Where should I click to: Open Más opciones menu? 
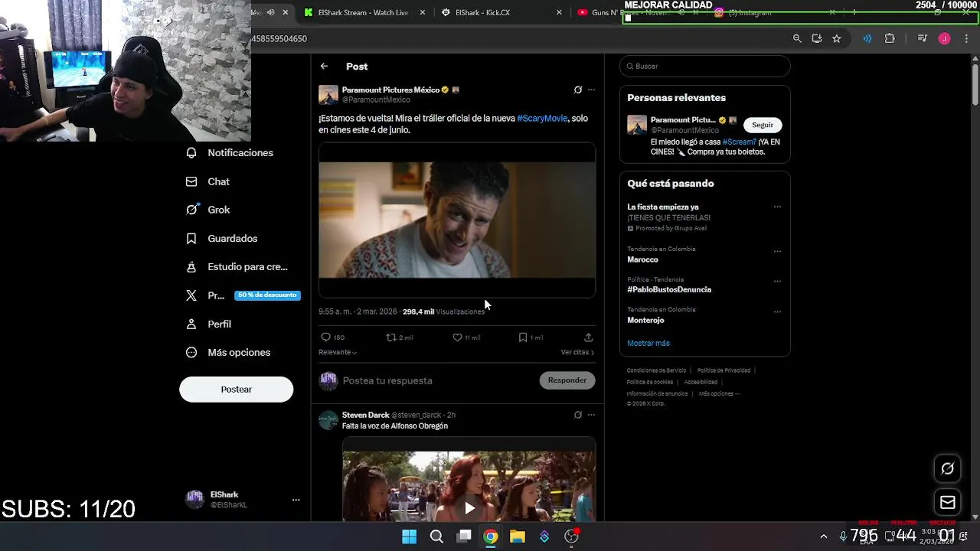[x=228, y=353]
